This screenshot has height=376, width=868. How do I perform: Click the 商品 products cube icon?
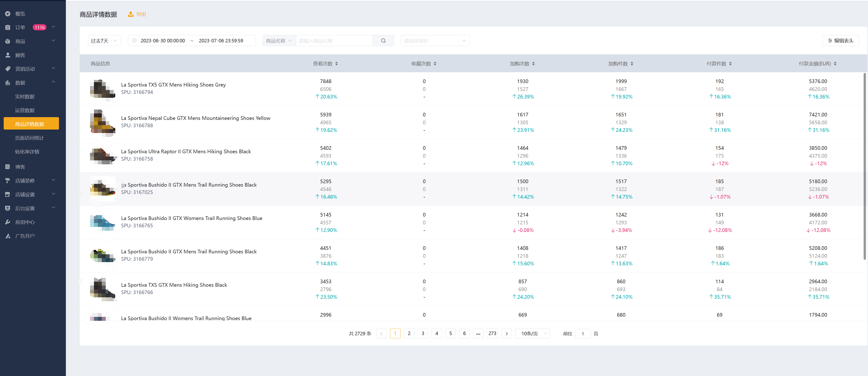click(x=8, y=41)
